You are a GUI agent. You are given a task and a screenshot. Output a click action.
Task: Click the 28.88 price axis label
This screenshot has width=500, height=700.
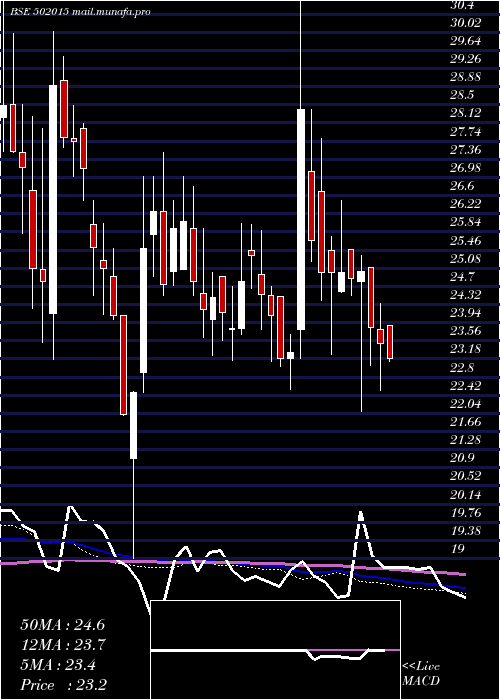click(x=465, y=77)
